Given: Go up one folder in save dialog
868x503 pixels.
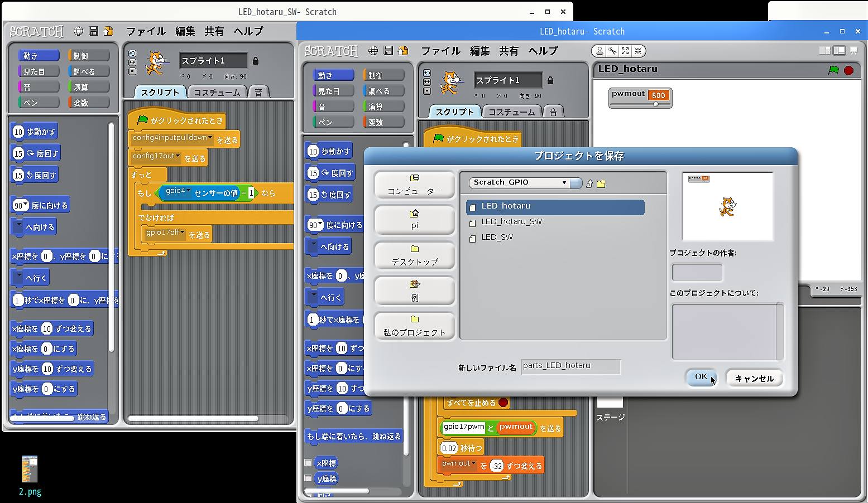Looking at the screenshot, I should (589, 183).
